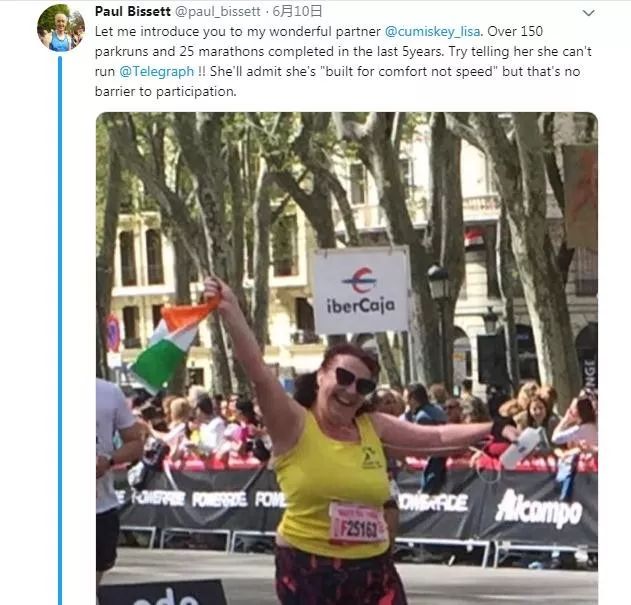Click the tweet text about parkruns
Image resolution: width=631 pixels, height=605 pixels.
[x=343, y=61]
